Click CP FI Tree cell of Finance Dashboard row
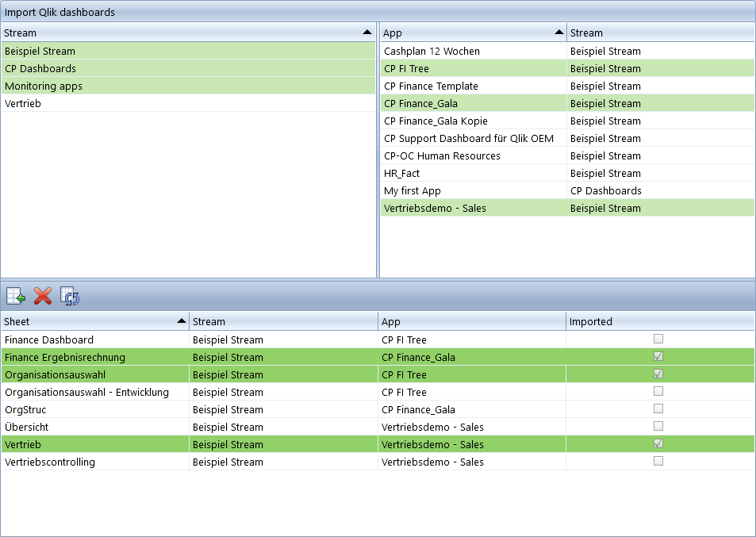The image size is (756, 537). (x=472, y=339)
